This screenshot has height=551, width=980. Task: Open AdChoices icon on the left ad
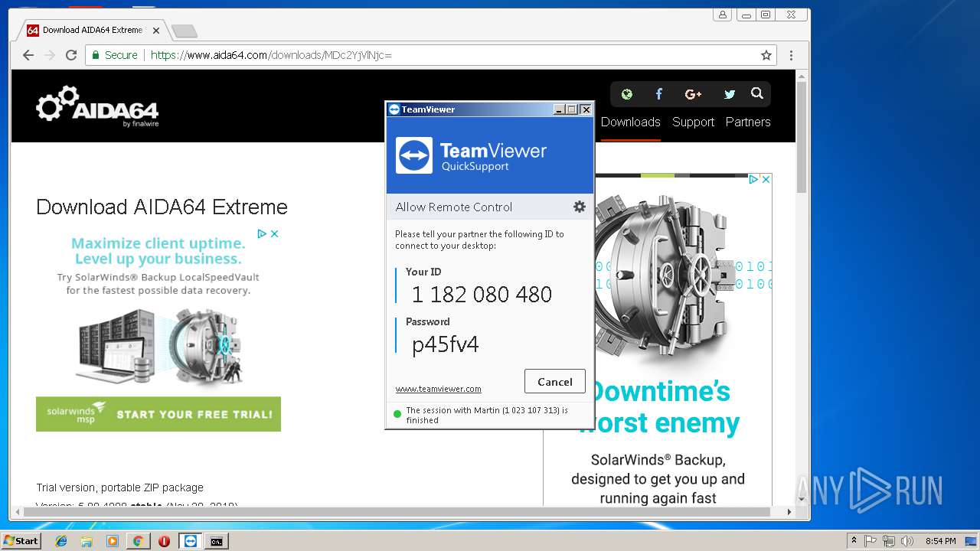tap(262, 233)
